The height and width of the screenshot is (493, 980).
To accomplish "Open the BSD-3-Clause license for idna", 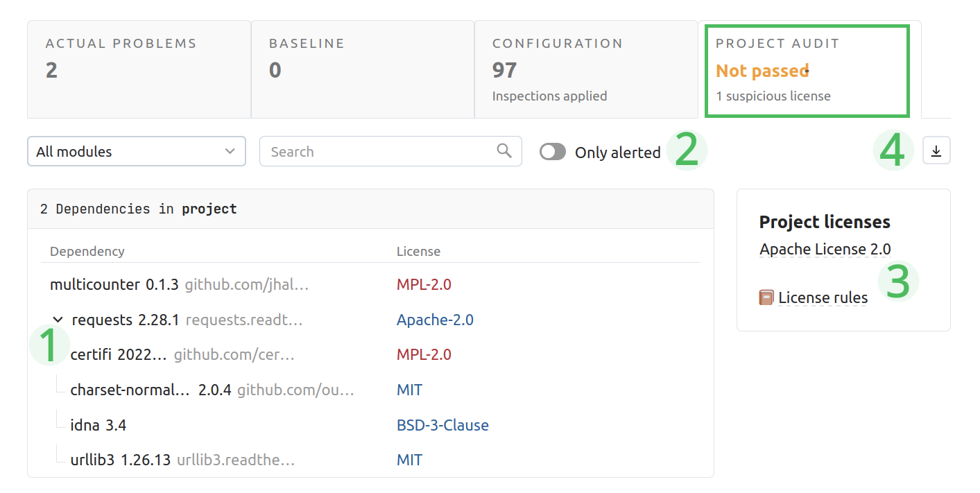I will (442, 425).
